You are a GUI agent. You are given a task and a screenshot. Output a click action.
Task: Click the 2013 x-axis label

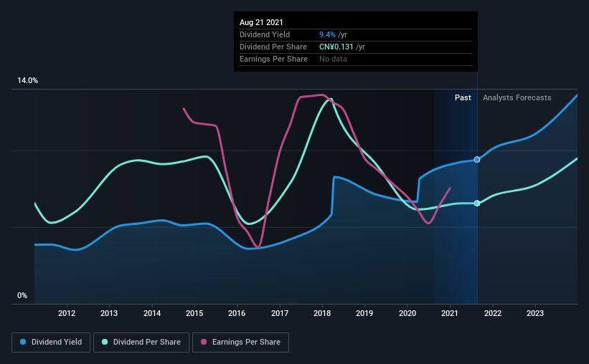pyautogui.click(x=109, y=313)
